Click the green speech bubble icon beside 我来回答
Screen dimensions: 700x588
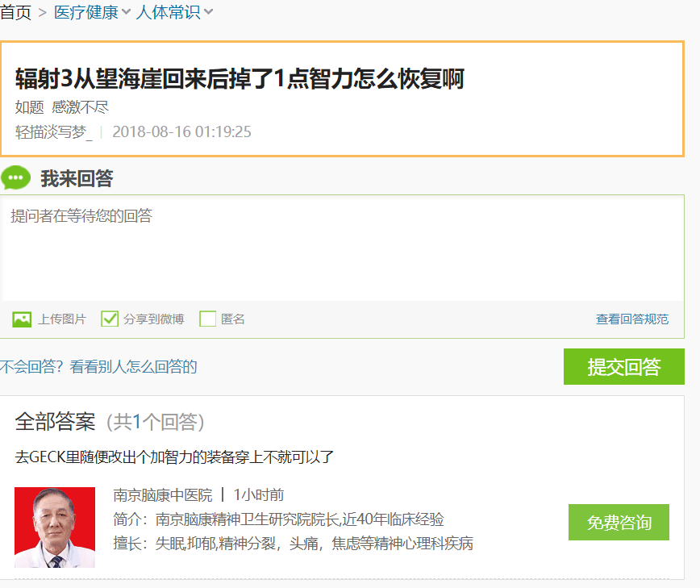click(x=16, y=177)
